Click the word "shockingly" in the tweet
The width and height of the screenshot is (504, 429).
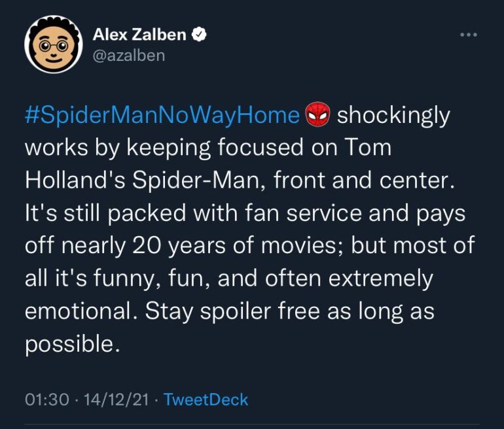pos(393,116)
